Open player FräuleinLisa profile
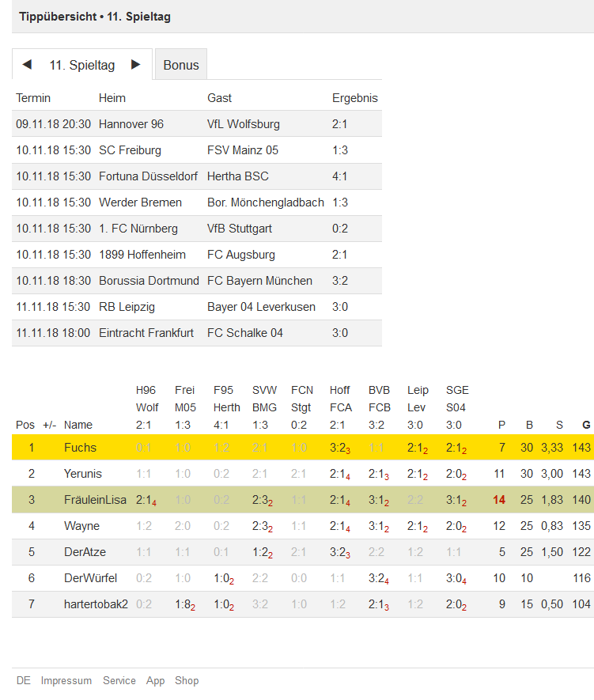 95,500
